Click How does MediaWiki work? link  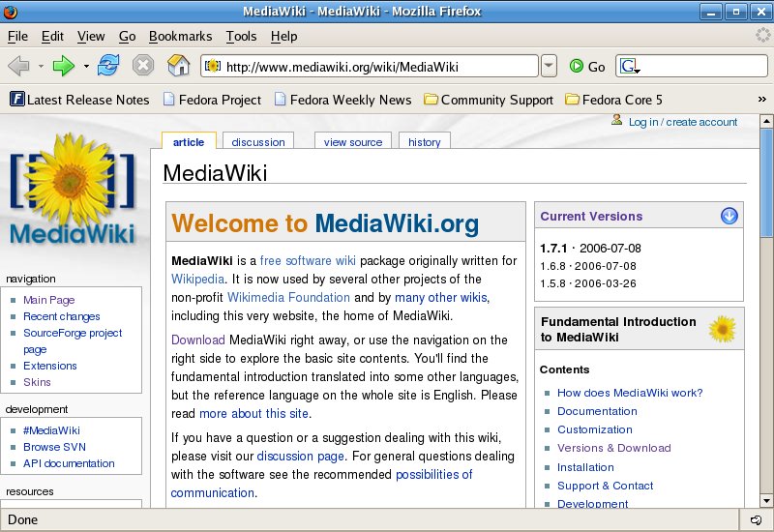(630, 393)
